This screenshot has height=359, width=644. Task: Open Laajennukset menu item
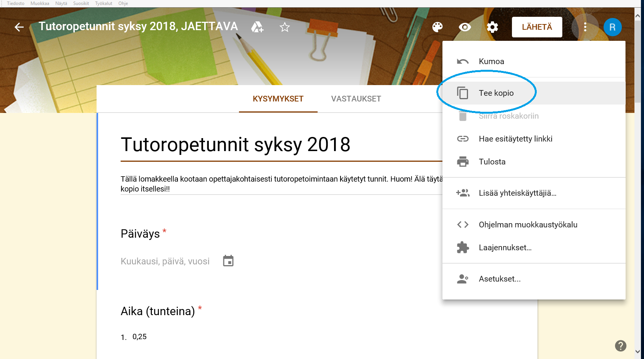[505, 248]
